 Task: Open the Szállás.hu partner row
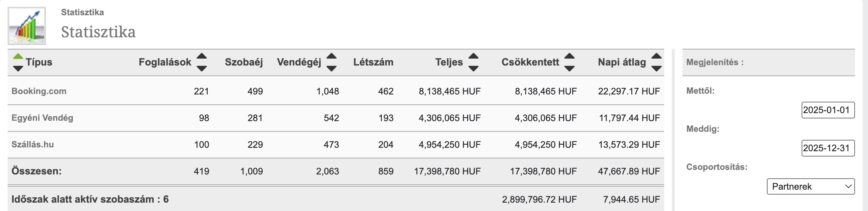[33, 144]
